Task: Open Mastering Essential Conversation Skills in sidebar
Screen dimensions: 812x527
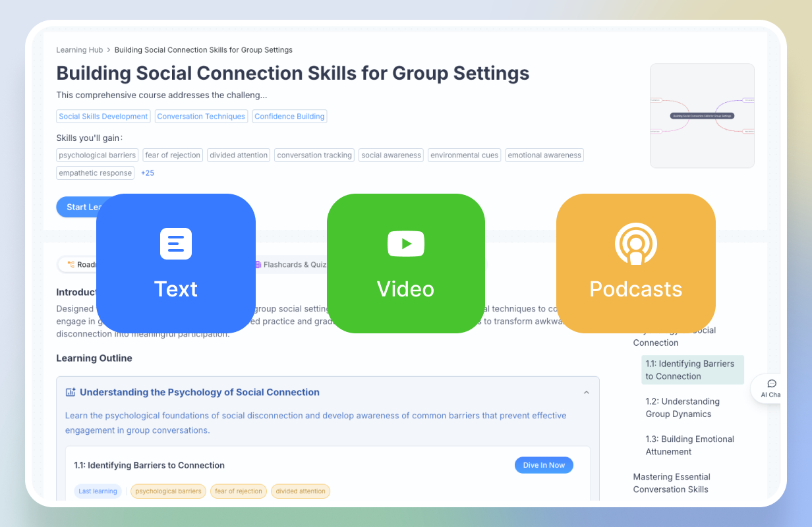Action: pyautogui.click(x=671, y=483)
